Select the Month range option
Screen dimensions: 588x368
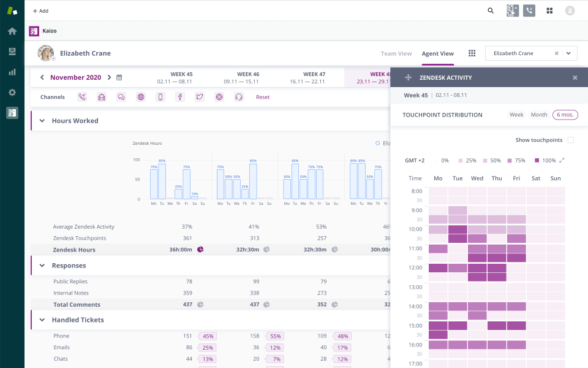[x=539, y=115]
